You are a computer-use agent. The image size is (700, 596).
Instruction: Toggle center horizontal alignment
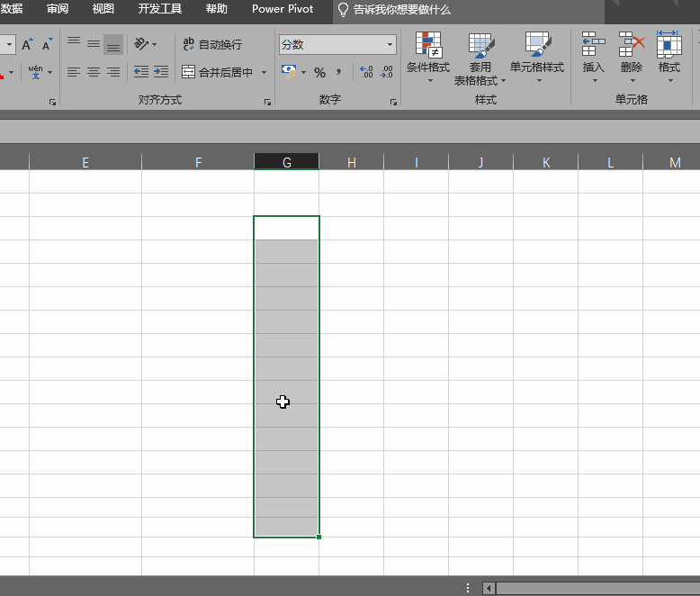point(94,72)
